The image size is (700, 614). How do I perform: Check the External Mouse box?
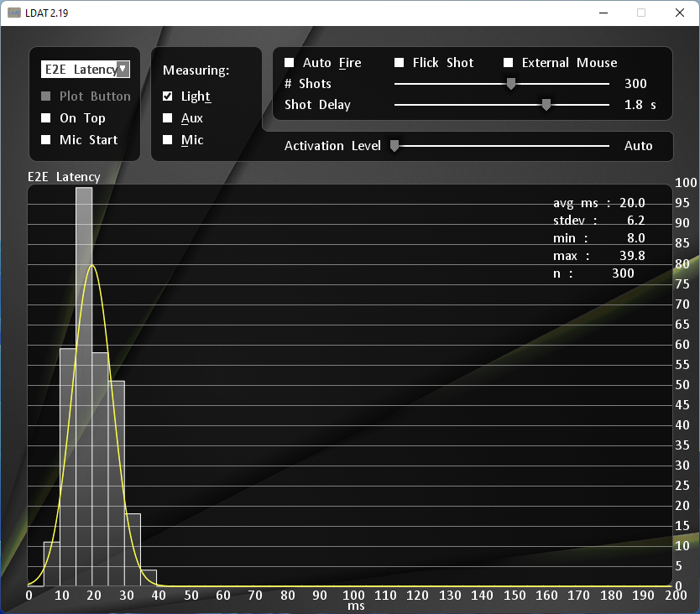tap(509, 63)
